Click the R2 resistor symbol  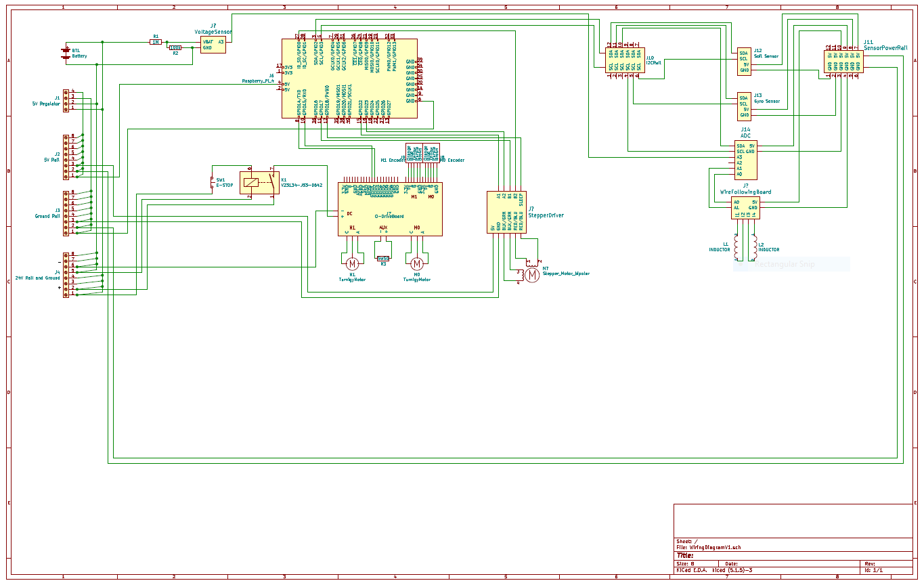[x=175, y=48]
